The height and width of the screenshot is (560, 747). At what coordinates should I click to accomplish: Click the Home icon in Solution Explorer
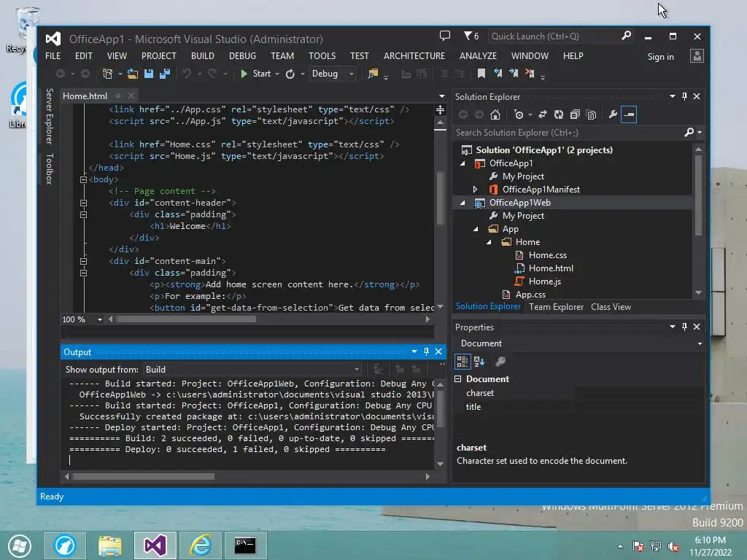pos(495,114)
